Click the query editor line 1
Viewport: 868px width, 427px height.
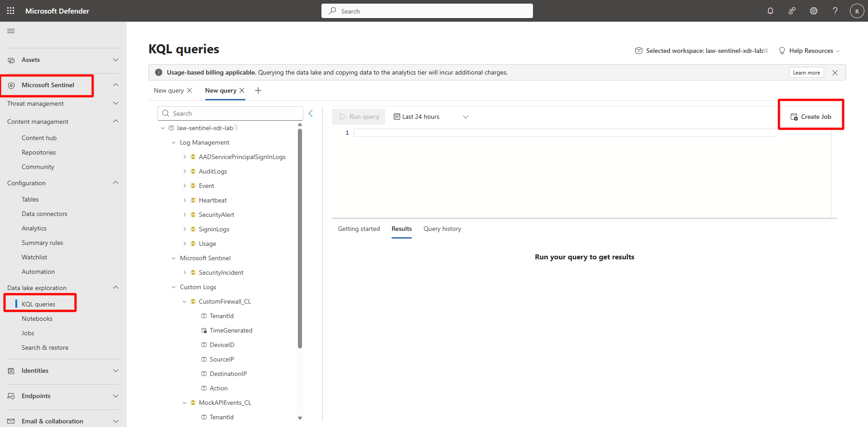tap(565, 133)
